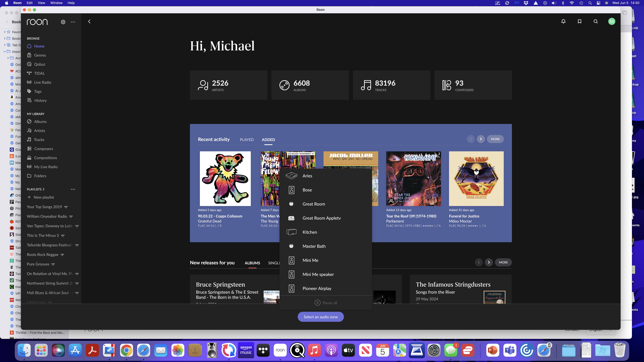Previous page arrow in New releases
Image resolution: width=644 pixels, height=362 pixels.
478,262
